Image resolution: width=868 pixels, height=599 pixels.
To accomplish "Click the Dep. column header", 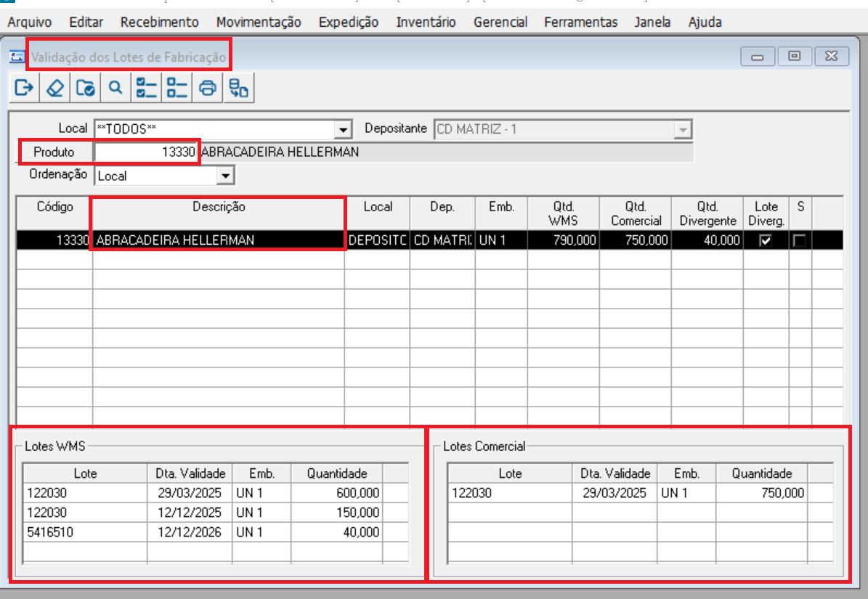I will click(x=442, y=213).
